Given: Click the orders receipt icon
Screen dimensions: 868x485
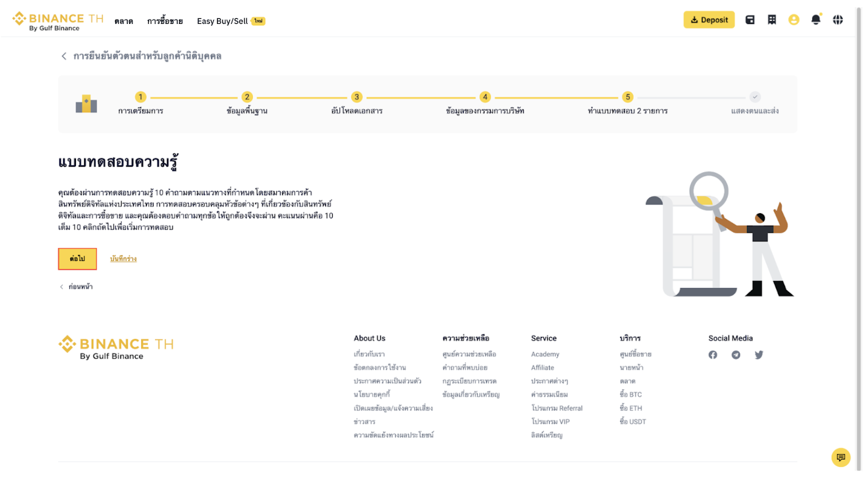Looking at the screenshot, I should click(772, 20).
